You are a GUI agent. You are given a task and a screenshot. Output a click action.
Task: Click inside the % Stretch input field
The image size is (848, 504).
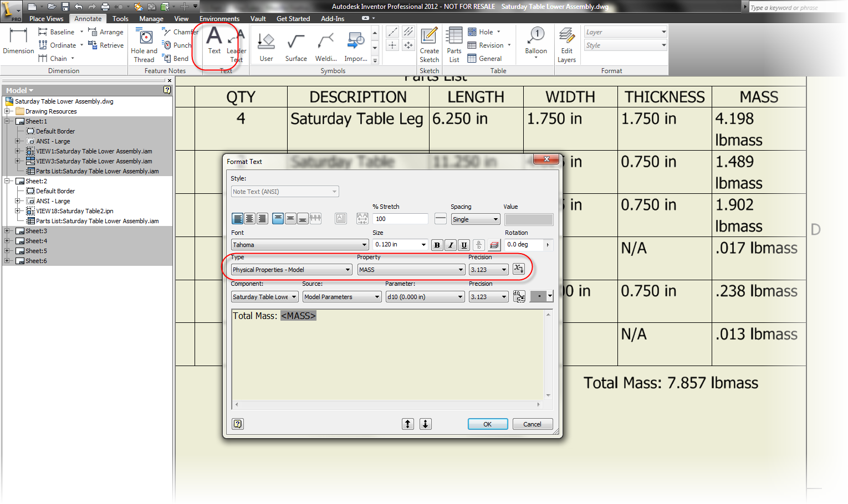coord(400,218)
